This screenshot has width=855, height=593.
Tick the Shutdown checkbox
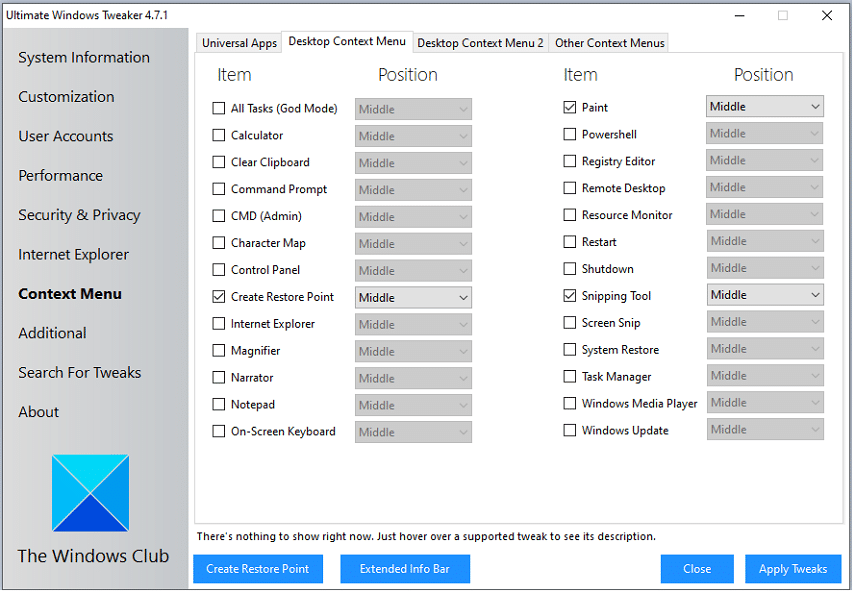click(x=570, y=269)
